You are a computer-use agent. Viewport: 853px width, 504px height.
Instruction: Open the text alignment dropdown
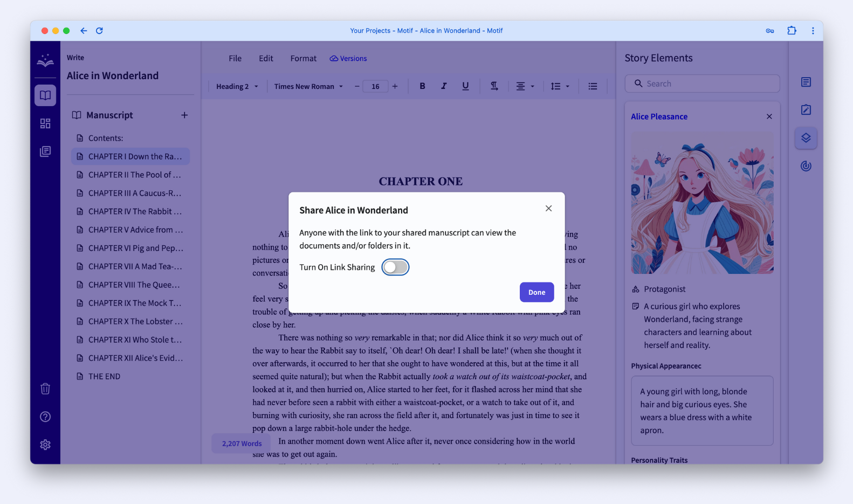525,86
